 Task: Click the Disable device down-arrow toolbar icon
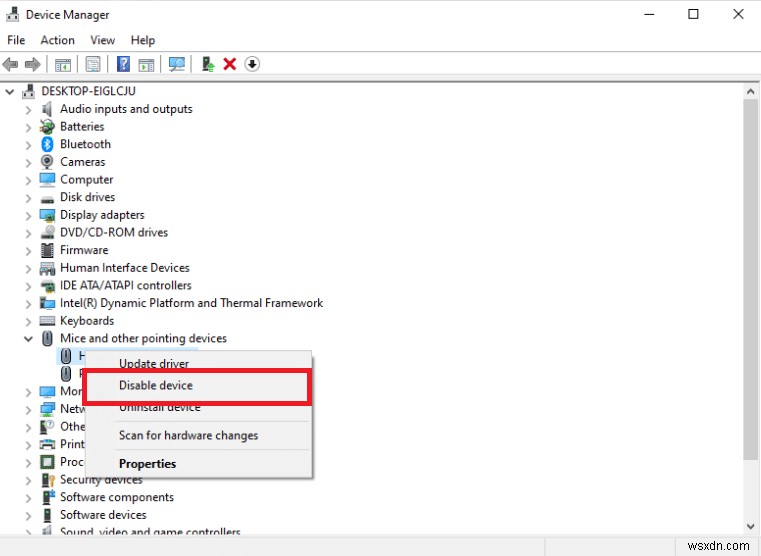click(x=252, y=64)
